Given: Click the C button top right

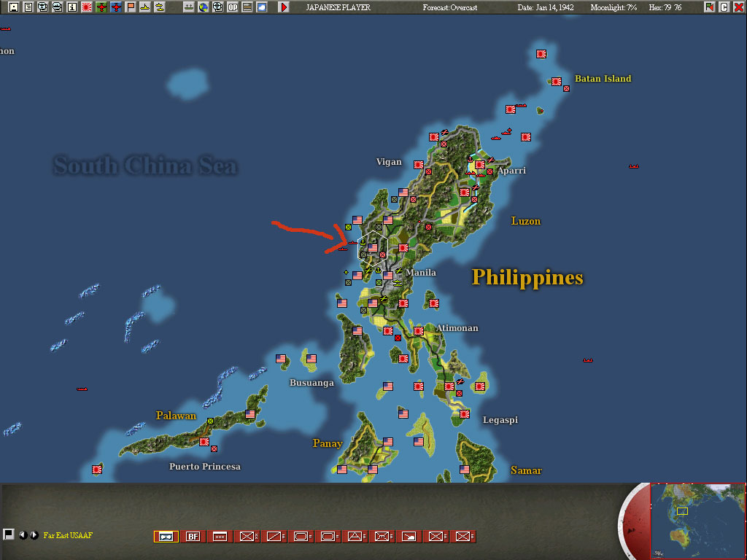Looking at the screenshot, I should click(x=724, y=7).
